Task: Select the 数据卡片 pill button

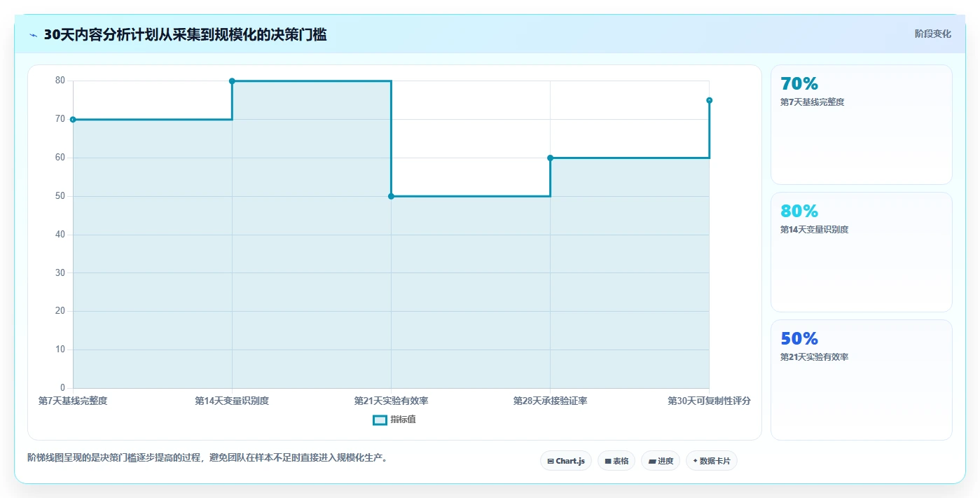Action: pyautogui.click(x=712, y=461)
